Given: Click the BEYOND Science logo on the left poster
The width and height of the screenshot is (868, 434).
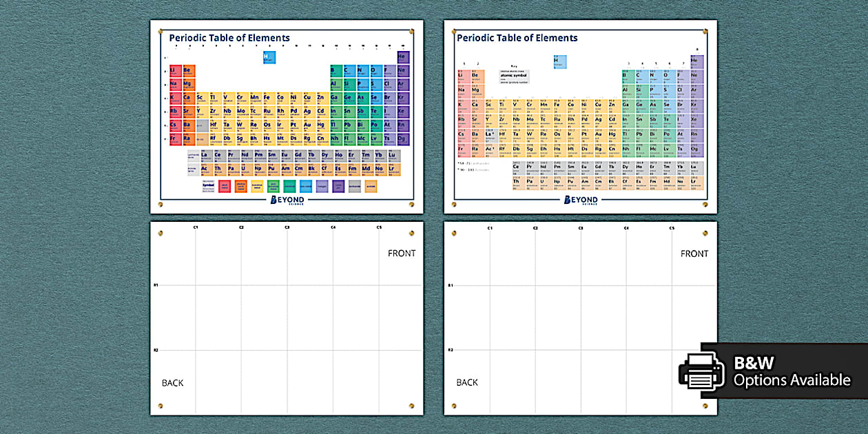Looking at the screenshot, I should pos(289,199).
